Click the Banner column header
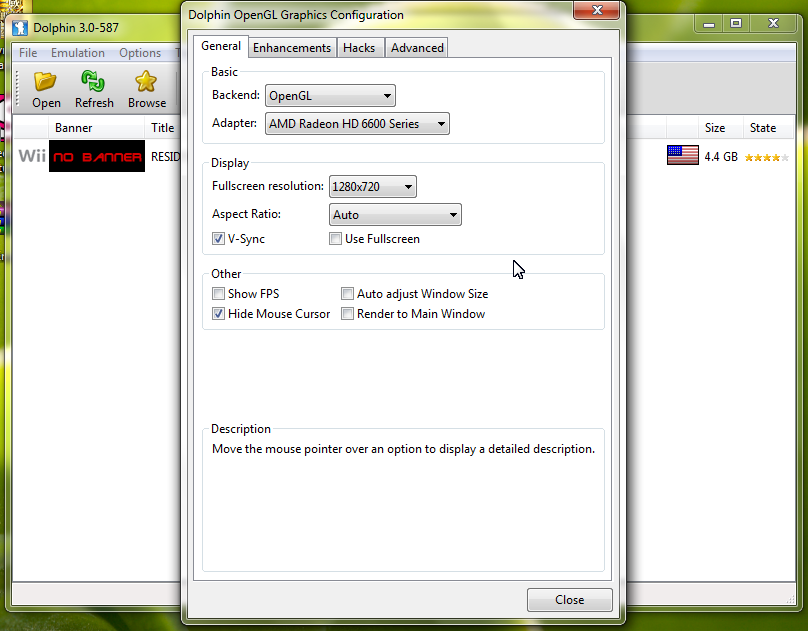Image resolution: width=808 pixels, height=631 pixels. point(96,128)
